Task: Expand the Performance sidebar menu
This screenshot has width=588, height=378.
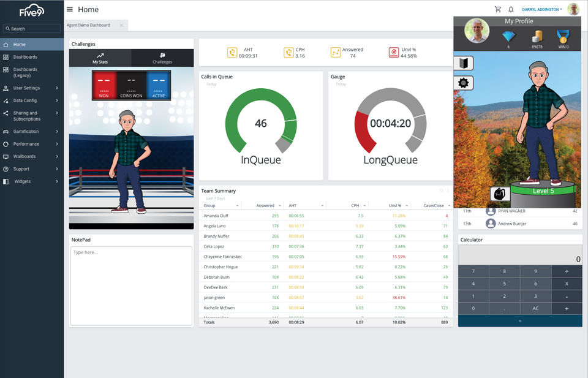Action: [32, 144]
